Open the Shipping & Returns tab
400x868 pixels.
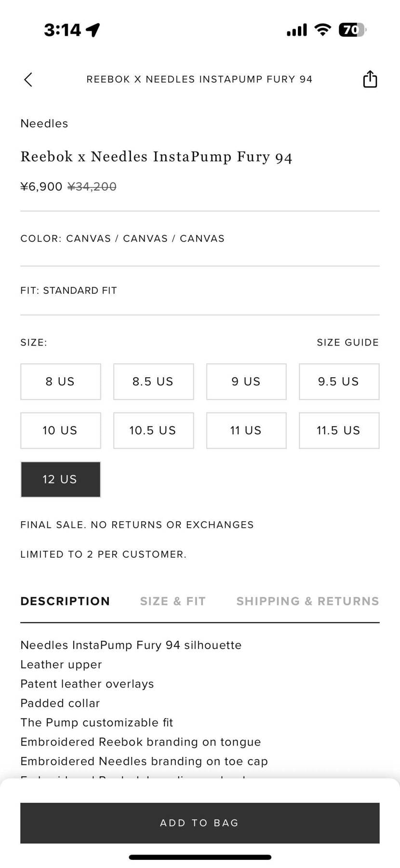tap(307, 601)
